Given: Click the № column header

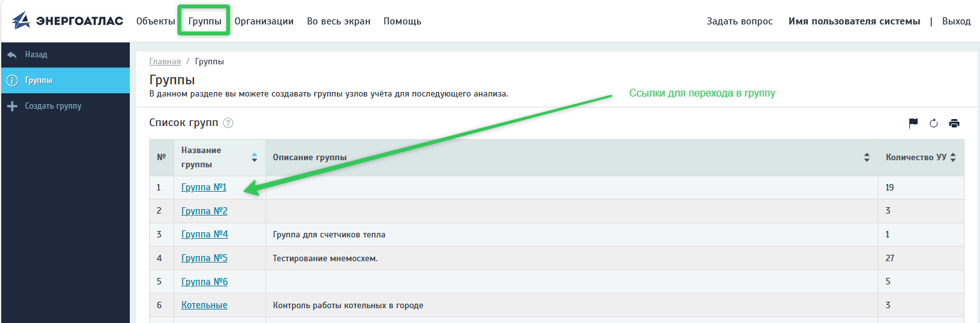Looking at the screenshot, I should pyautogui.click(x=161, y=158).
